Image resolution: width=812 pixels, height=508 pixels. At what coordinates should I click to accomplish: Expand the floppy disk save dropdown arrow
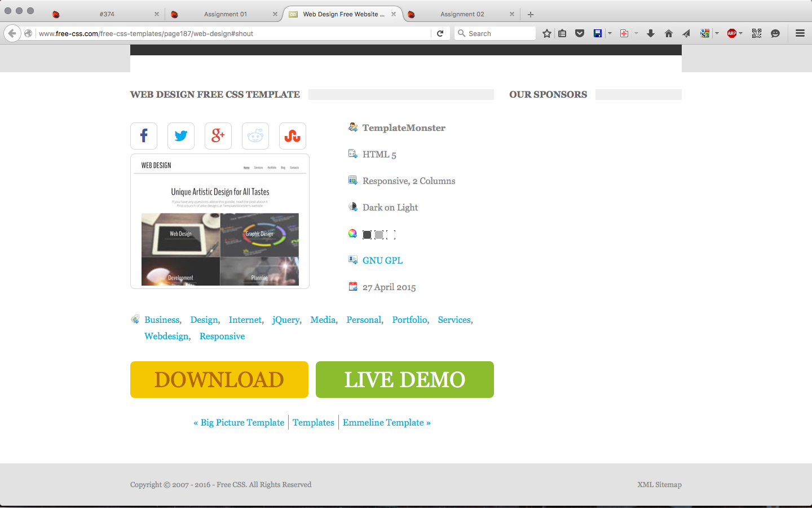point(610,33)
